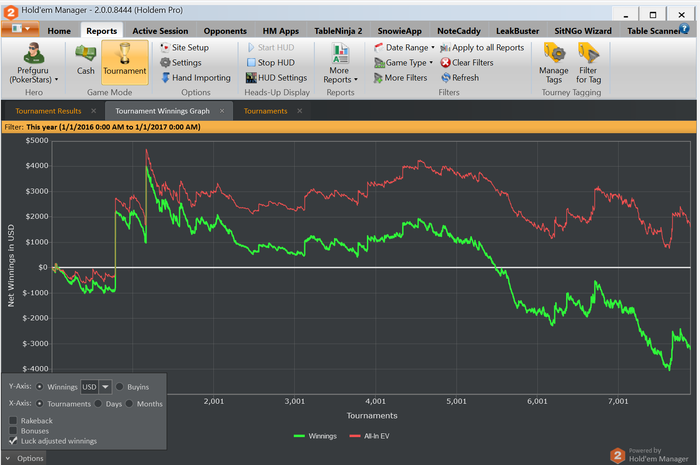Click the Hold'em Manager 2 title logo
The width and height of the screenshot is (700, 465).
point(11,12)
